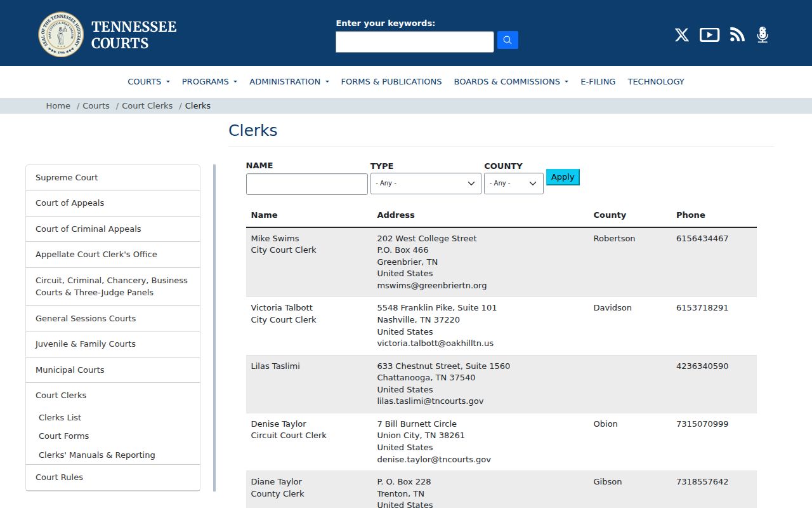This screenshot has height=508, width=812.
Task: Click phone number 4236340590
Action: coord(702,366)
